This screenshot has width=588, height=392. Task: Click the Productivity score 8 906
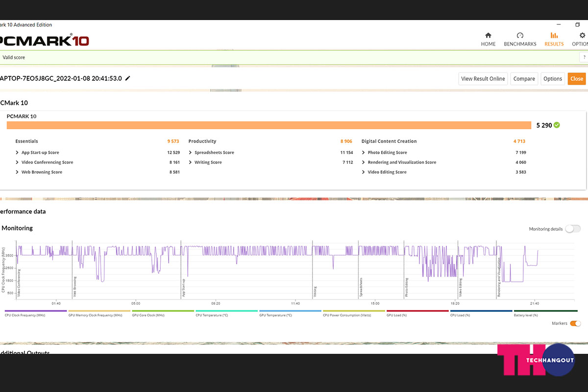[346, 141]
